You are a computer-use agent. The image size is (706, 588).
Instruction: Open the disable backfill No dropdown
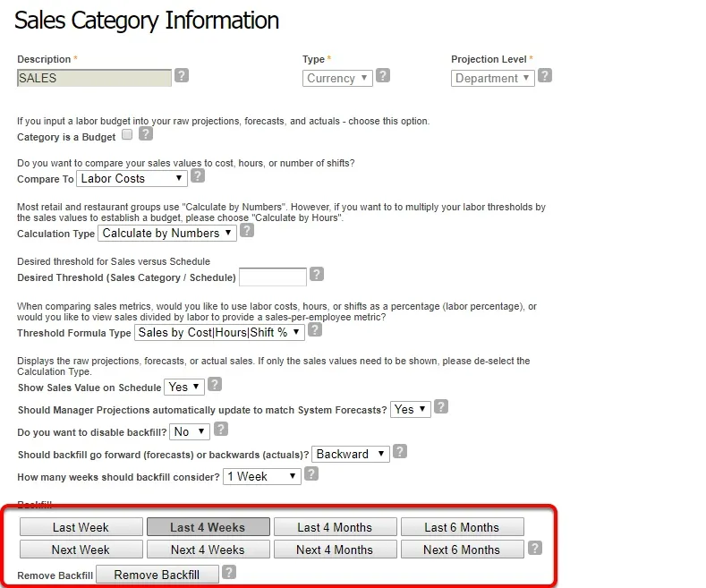coord(190,431)
